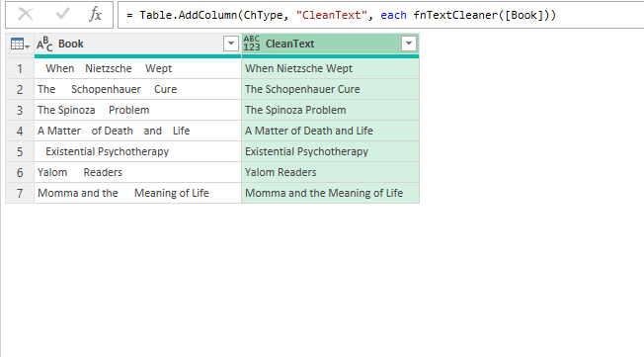Screen dimensions: 644x357
Task: Select the CleanText column header
Action: [x=330, y=44]
